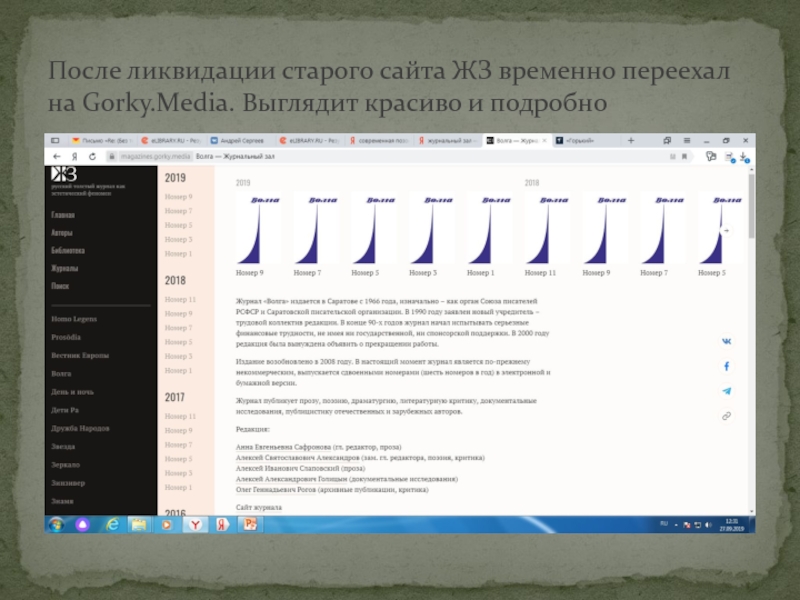Click the purple Alice assistant taskbar icon
The width and height of the screenshot is (800, 600).
[83, 524]
